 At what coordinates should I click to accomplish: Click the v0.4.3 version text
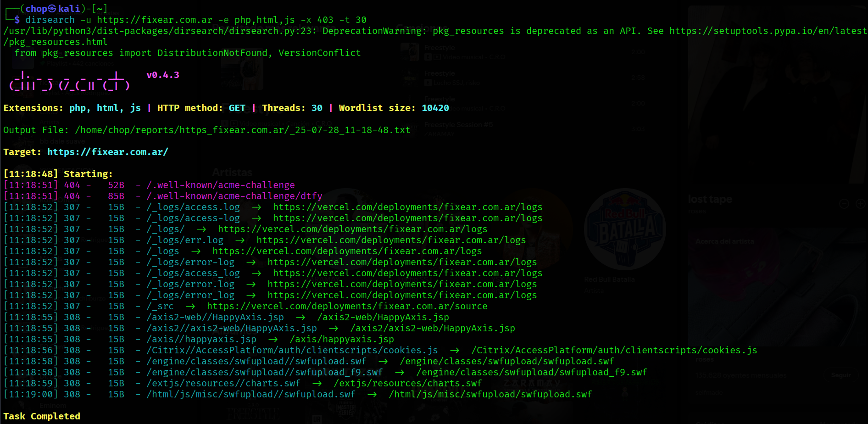(162, 75)
